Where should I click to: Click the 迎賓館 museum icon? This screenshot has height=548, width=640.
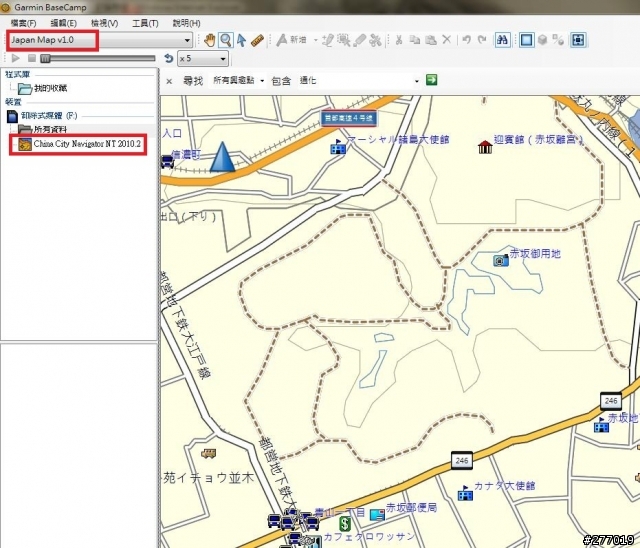(x=485, y=146)
